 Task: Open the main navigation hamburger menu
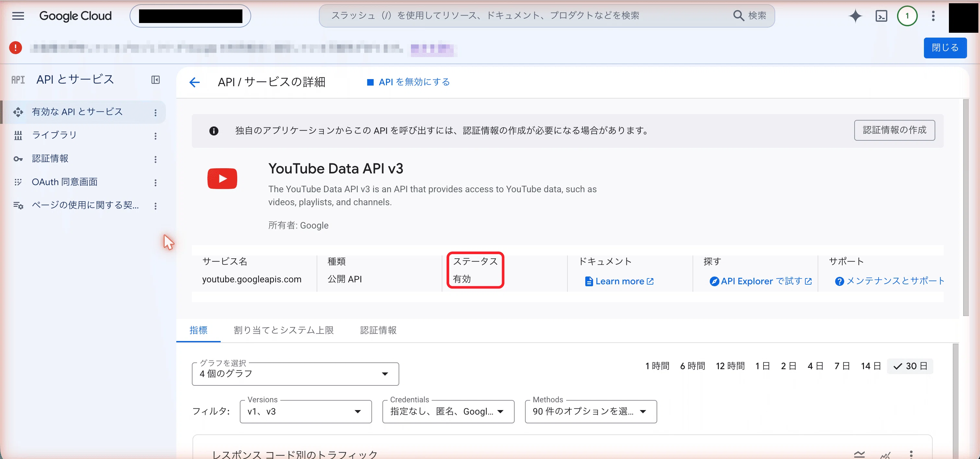point(18,16)
